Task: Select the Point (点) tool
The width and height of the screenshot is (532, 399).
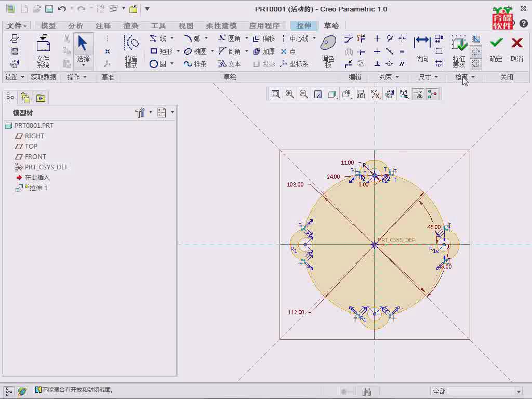Action: [288, 51]
